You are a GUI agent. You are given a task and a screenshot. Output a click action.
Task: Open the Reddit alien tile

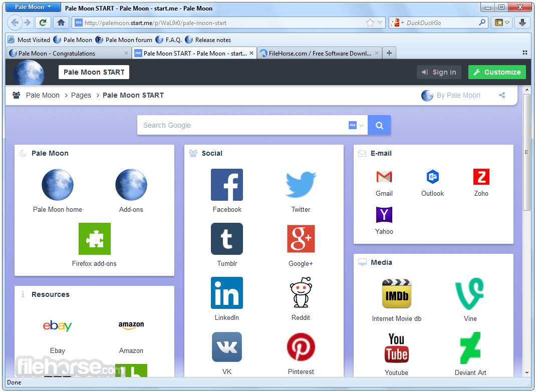(x=301, y=292)
